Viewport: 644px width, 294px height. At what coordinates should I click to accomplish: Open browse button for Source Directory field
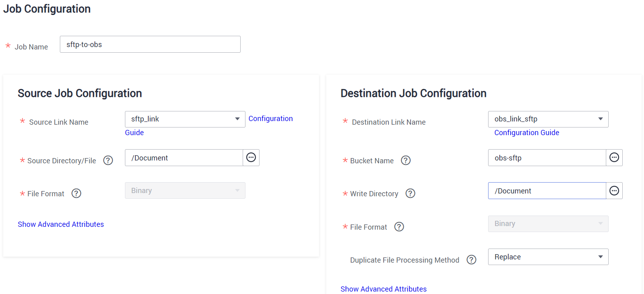click(251, 158)
